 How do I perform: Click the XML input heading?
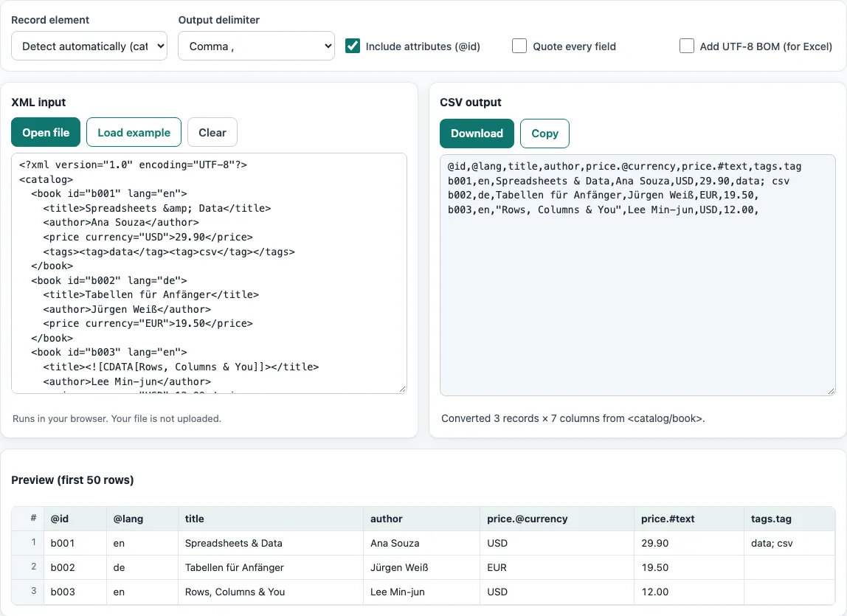tap(38, 102)
